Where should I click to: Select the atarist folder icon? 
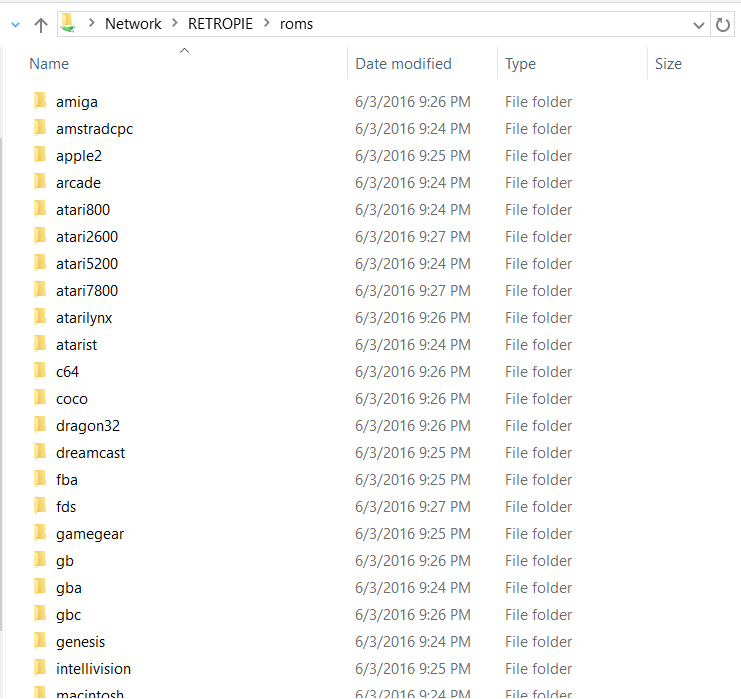[41, 344]
